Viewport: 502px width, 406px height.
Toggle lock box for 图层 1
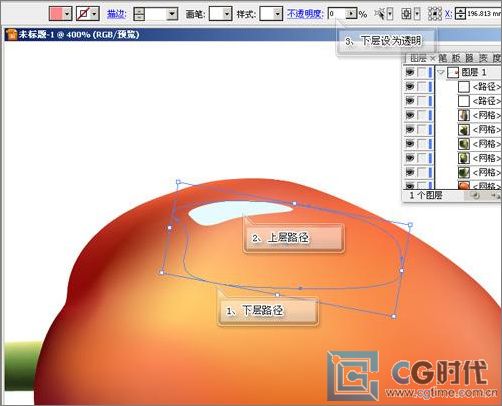tap(422, 72)
